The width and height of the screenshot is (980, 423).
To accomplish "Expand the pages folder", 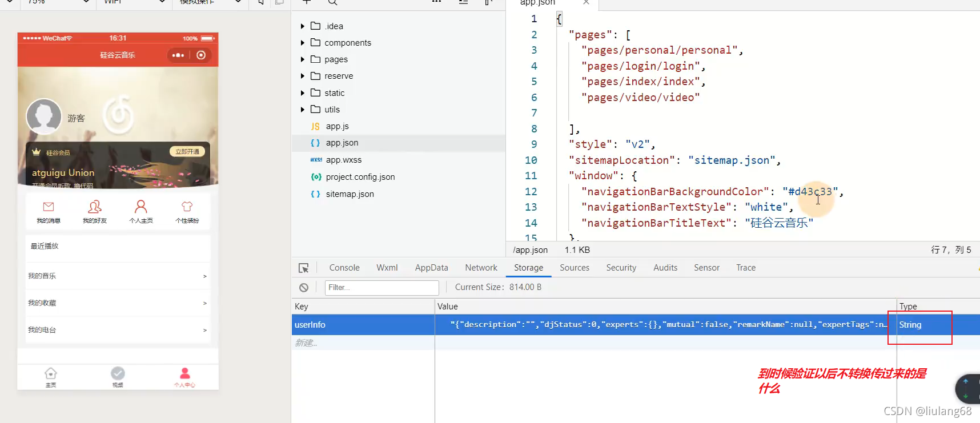I will (303, 59).
